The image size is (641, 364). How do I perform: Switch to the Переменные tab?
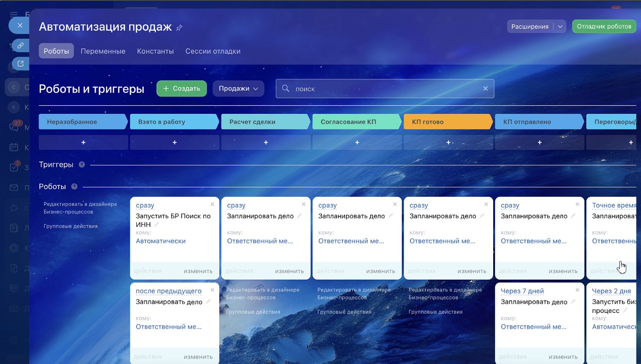coord(103,51)
